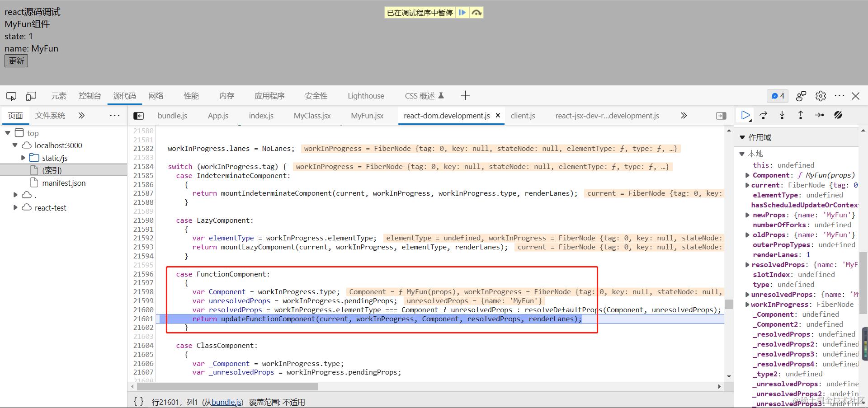Screen dimensions: 868x408
Task: Open manifest.json in navigator
Action: click(64, 183)
